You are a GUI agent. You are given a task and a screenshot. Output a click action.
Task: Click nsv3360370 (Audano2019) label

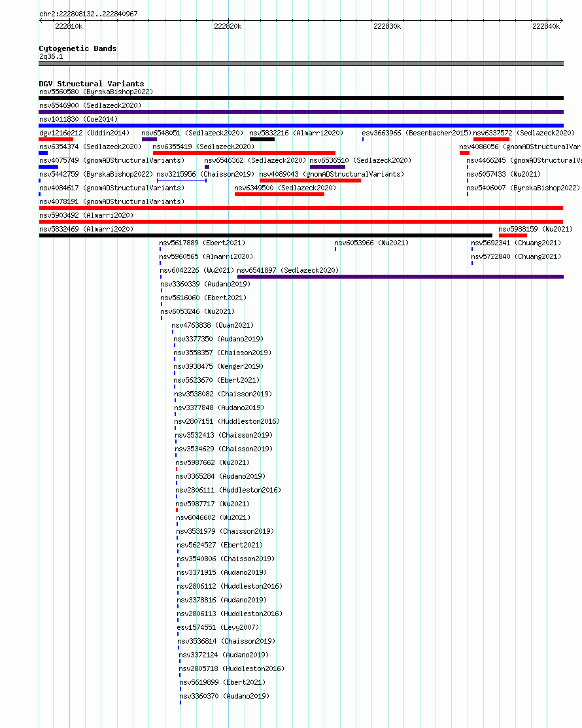coord(224,696)
